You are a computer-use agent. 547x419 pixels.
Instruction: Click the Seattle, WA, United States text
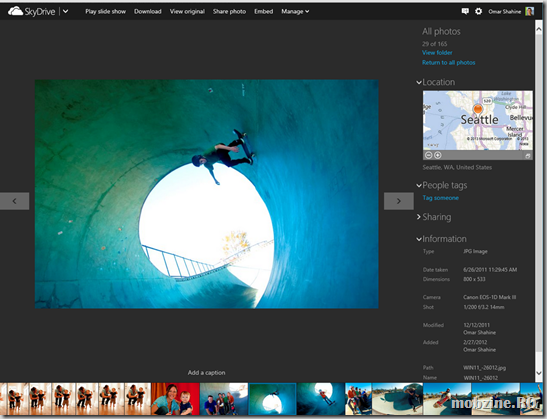coord(457,167)
